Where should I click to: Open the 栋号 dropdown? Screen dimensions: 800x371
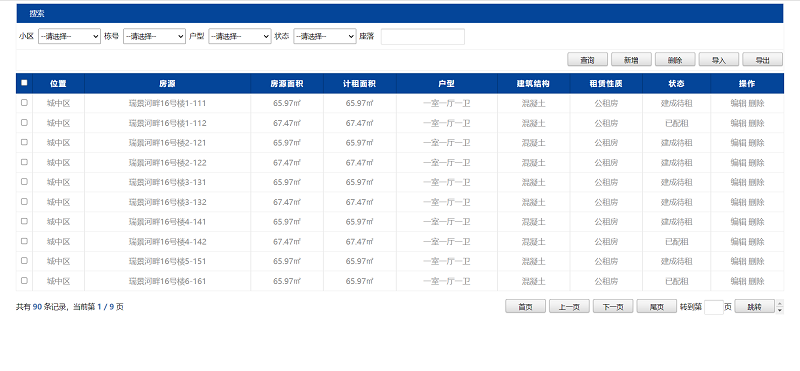coord(155,37)
